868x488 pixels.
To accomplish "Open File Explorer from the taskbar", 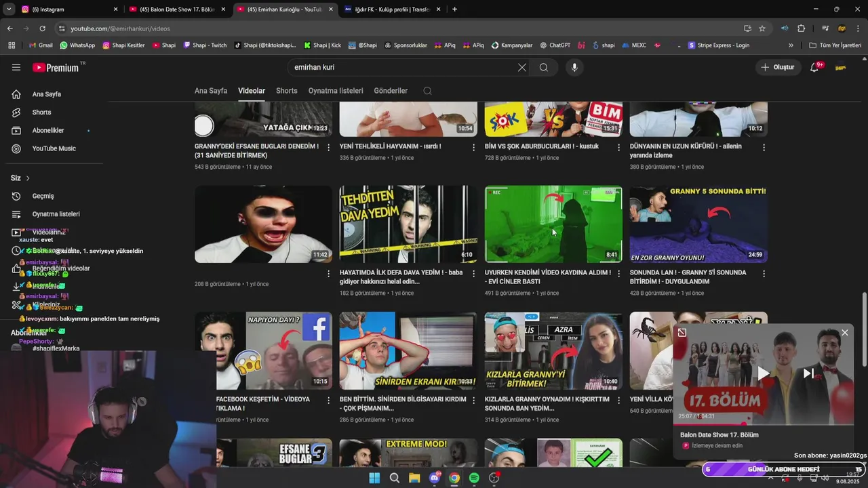I will (414, 478).
